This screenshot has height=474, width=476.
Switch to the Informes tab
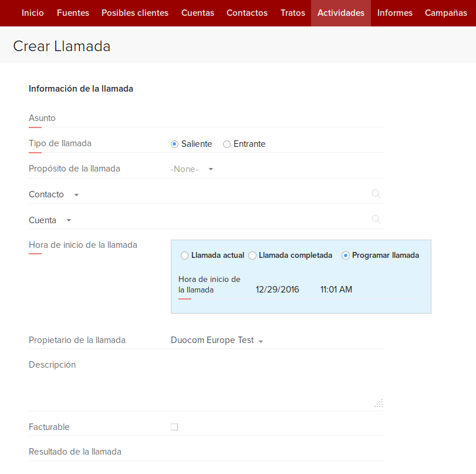[x=394, y=13]
